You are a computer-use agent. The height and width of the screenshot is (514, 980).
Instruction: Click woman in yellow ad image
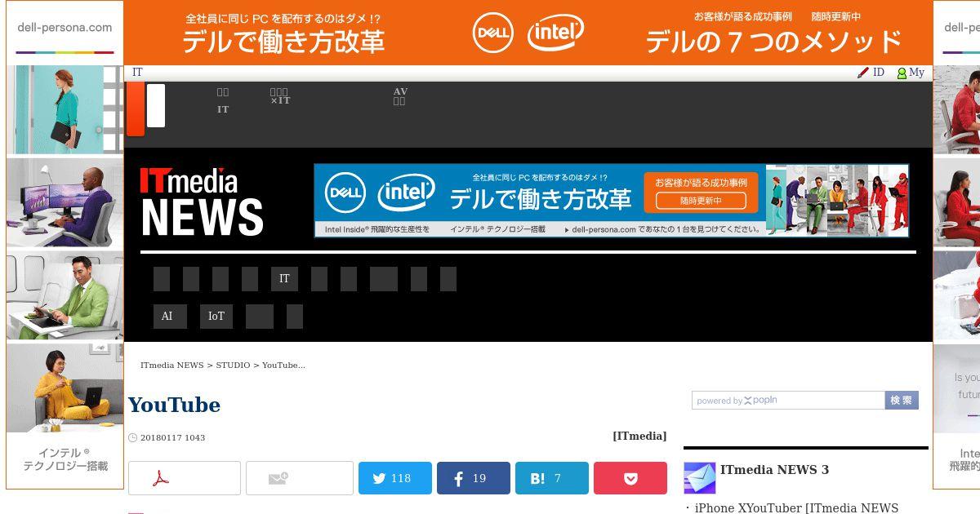pyautogui.click(x=65, y=388)
